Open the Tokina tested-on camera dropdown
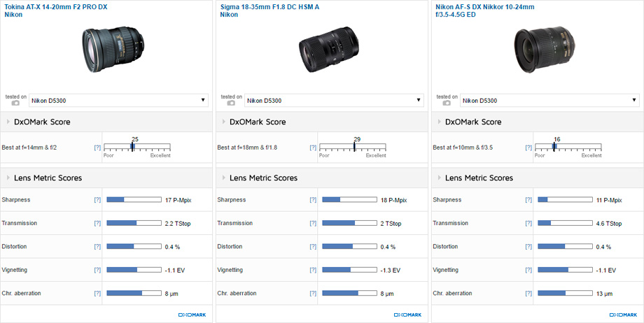Image resolution: width=644 pixels, height=323 pixels. pos(119,101)
